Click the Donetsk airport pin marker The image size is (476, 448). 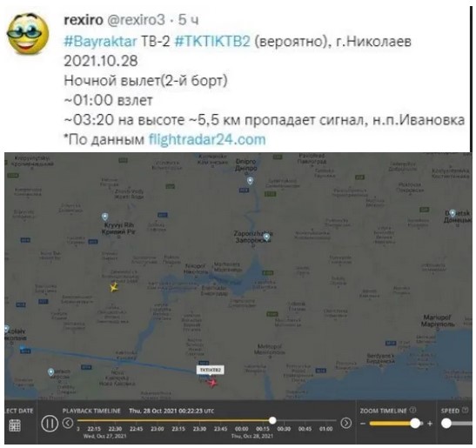(x=453, y=213)
